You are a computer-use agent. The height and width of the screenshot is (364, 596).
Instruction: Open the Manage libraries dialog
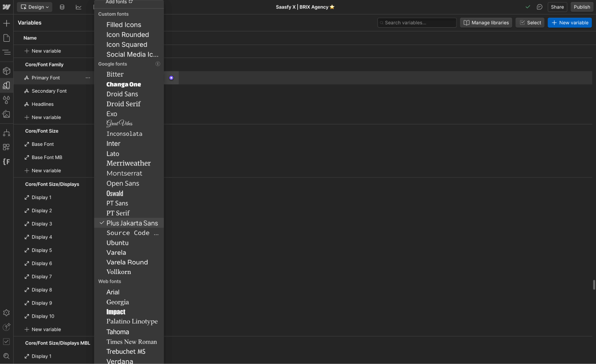[x=486, y=23]
